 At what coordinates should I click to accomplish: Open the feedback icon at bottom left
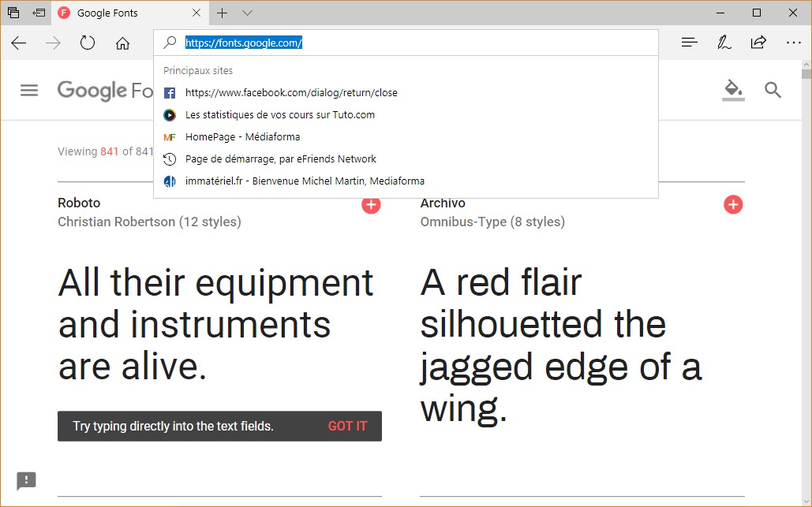pyautogui.click(x=27, y=480)
